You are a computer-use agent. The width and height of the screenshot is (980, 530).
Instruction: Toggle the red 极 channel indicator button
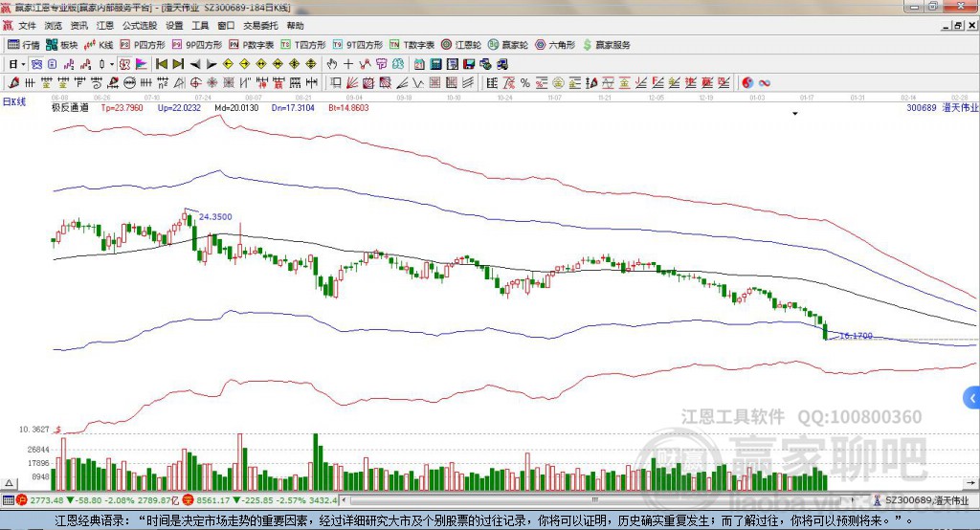click(125, 64)
